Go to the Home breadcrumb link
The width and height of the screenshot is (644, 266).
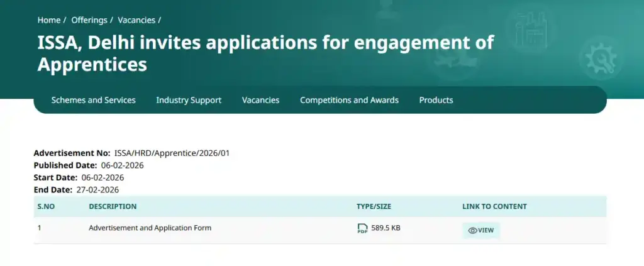click(49, 20)
